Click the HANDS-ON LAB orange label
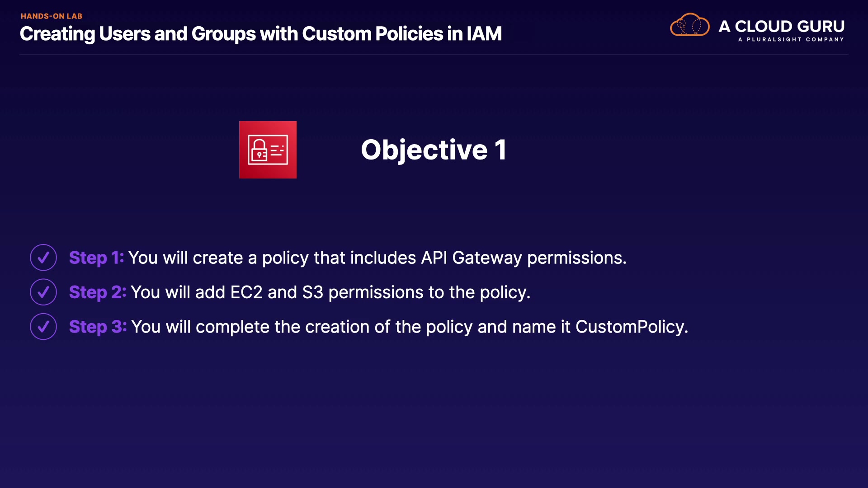The image size is (868, 488). point(52,16)
